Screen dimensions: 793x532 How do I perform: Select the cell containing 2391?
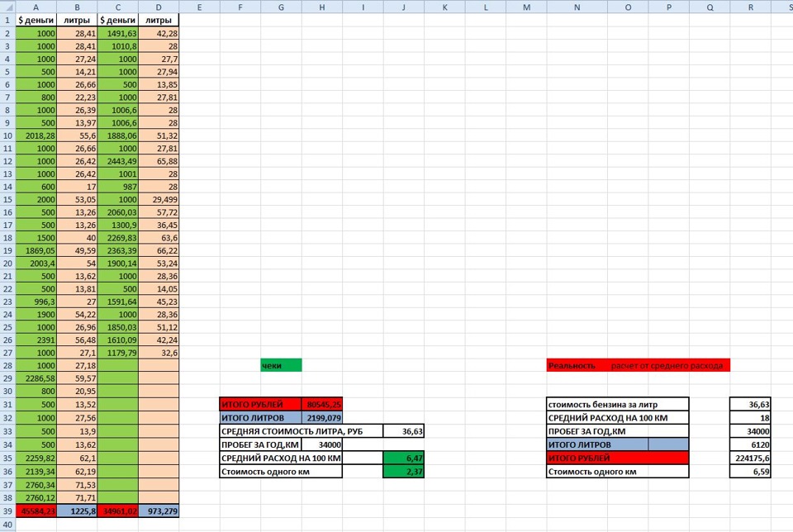click(x=36, y=340)
